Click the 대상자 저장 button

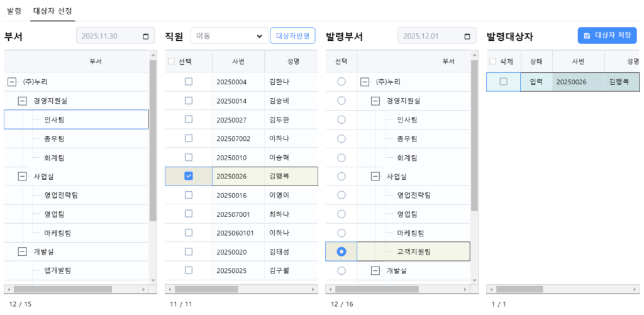click(607, 36)
